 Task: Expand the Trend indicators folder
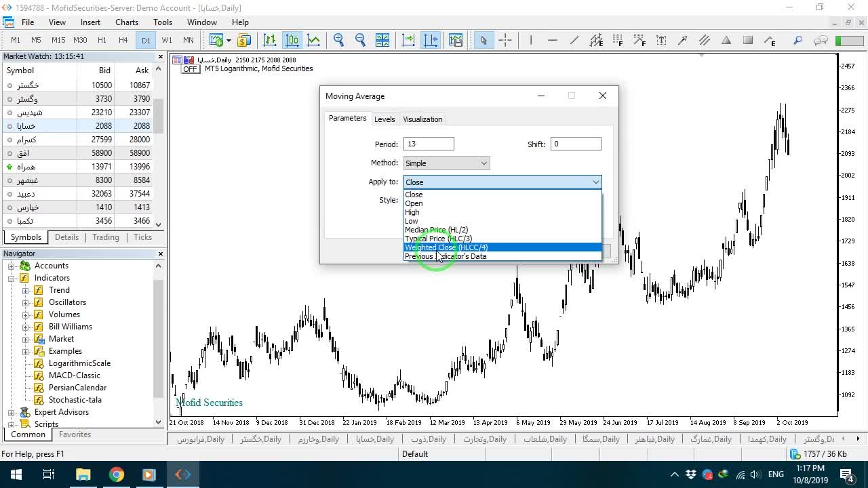[26, 290]
